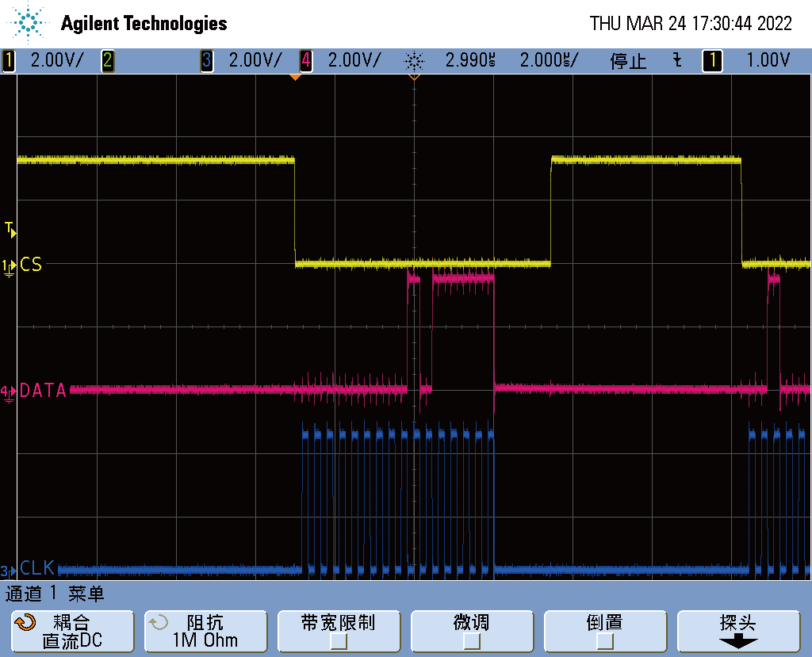This screenshot has width=812, height=657.
Task: Click the trigger source channel 1 badge
Action: point(712,60)
